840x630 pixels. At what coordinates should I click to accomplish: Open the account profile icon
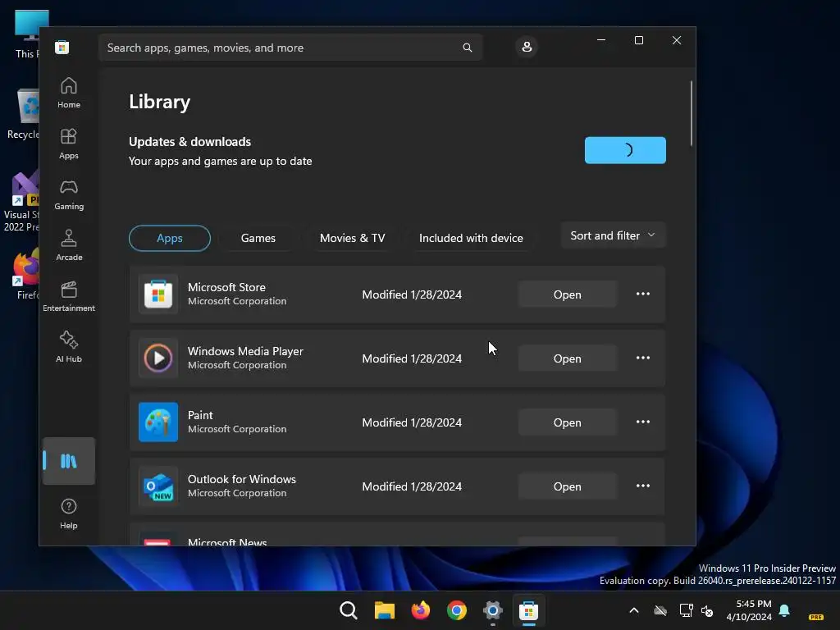(x=527, y=47)
